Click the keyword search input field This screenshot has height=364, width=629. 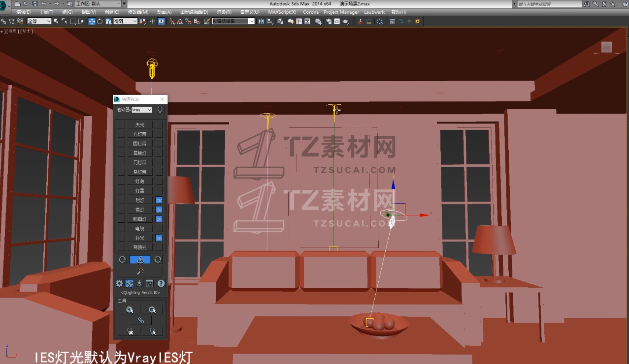click(550, 4)
